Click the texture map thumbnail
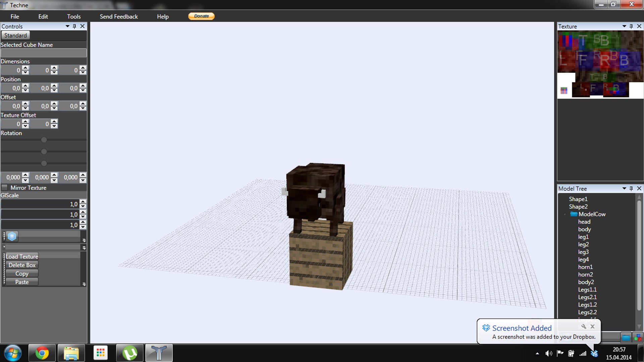The height and width of the screenshot is (362, 644). [600, 65]
